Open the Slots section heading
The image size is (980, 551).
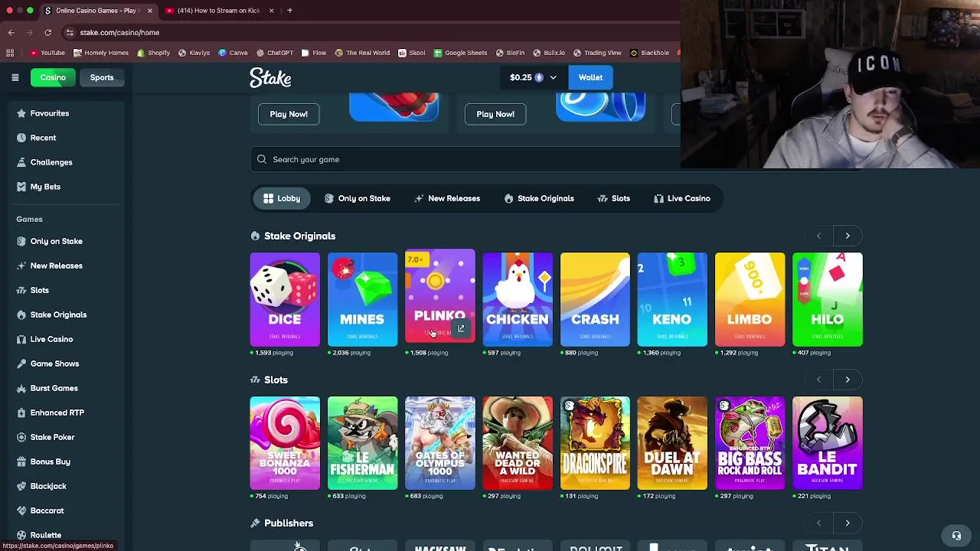(276, 380)
